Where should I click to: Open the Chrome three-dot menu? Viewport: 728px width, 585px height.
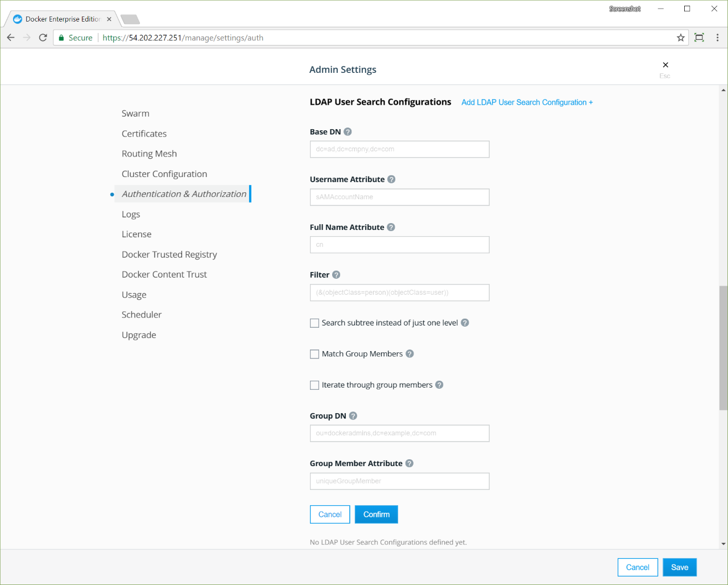(717, 38)
